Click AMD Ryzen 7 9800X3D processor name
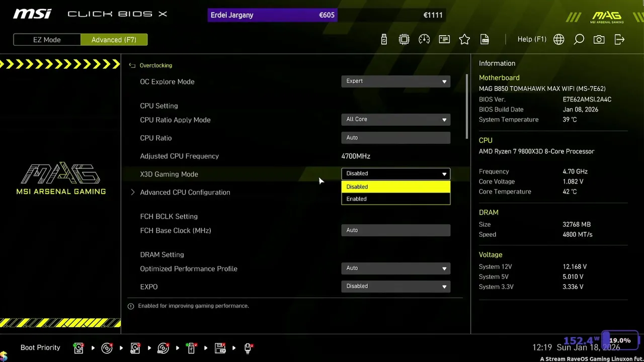 point(536,151)
